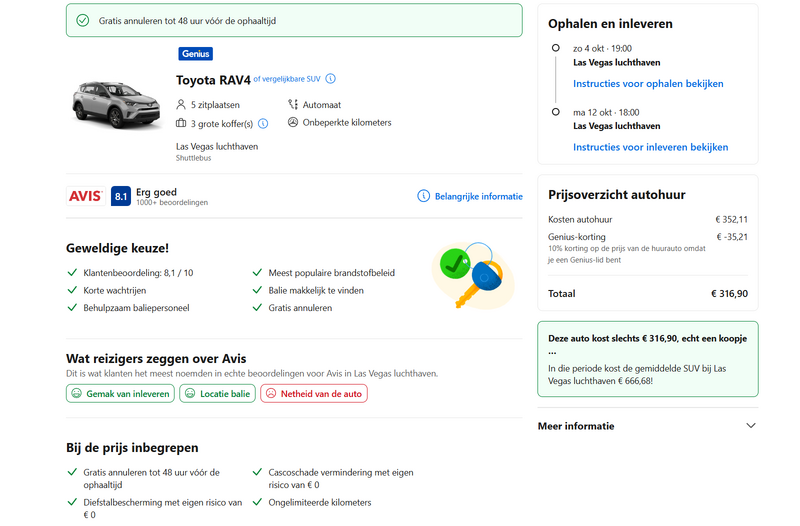Click the Meer informatie heading
This screenshot has width=800, height=526.
pyautogui.click(x=576, y=426)
